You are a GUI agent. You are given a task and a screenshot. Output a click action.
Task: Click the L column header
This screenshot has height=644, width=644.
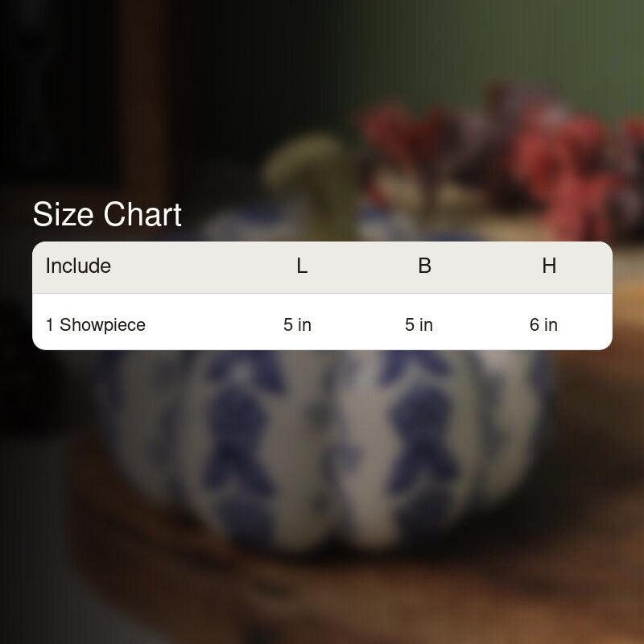pos(302,266)
